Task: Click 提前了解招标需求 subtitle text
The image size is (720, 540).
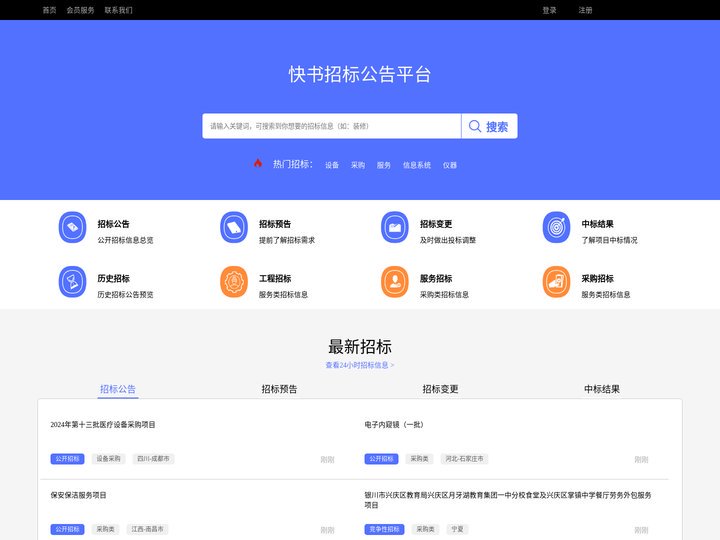Action: point(287,240)
